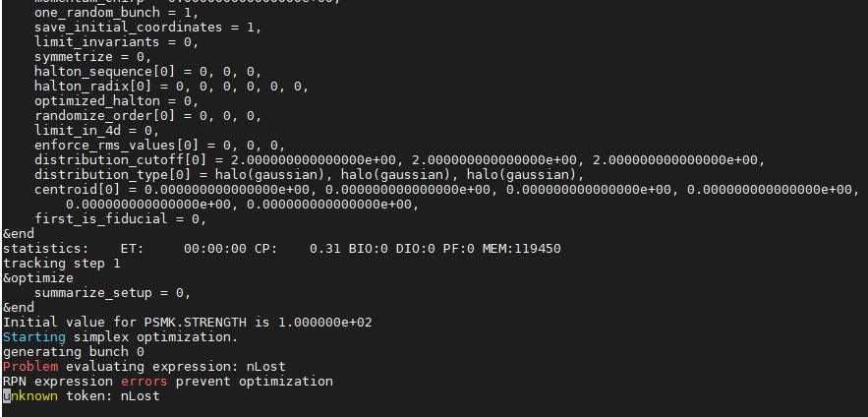Click the cursor block at "Unknown token"
868x417 pixels.
(x=8, y=395)
